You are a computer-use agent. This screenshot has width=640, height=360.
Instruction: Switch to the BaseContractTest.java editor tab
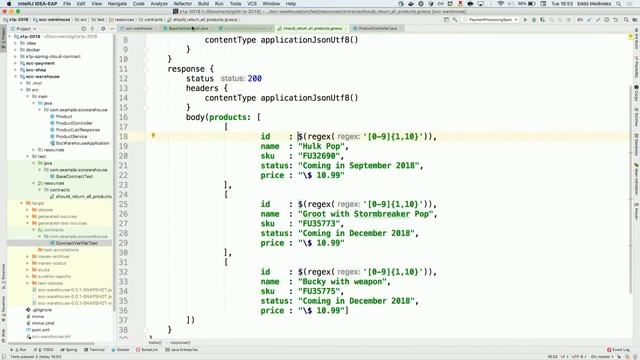coord(188,29)
